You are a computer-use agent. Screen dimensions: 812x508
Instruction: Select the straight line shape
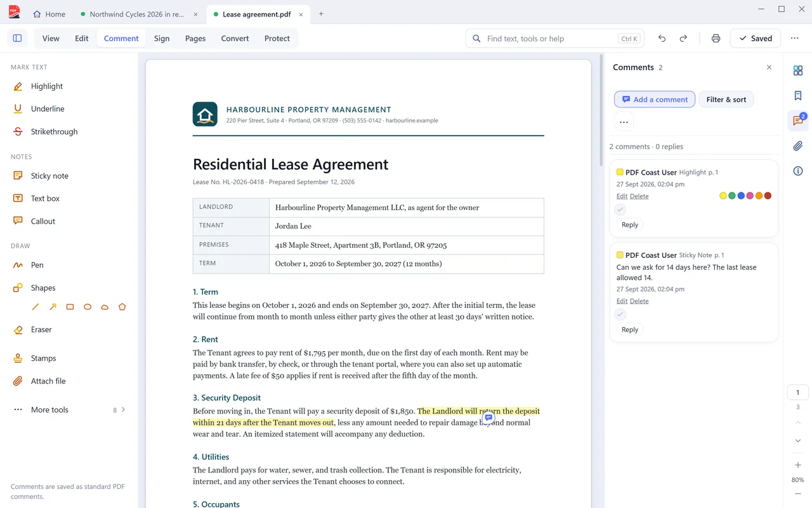36,307
